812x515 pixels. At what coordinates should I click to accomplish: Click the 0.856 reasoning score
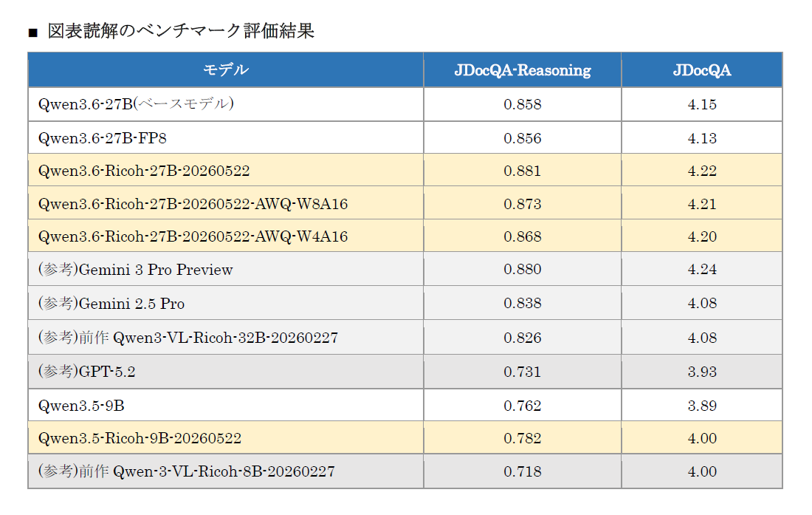point(523,138)
